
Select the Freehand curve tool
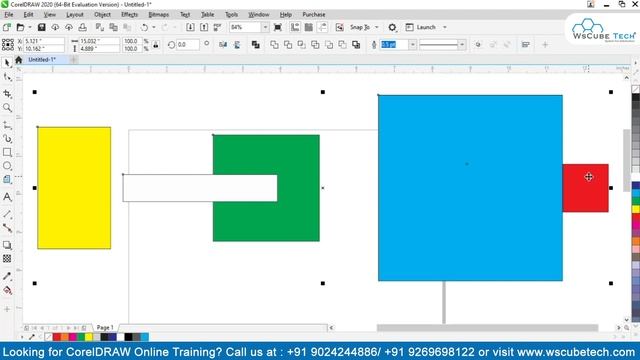tap(7, 125)
